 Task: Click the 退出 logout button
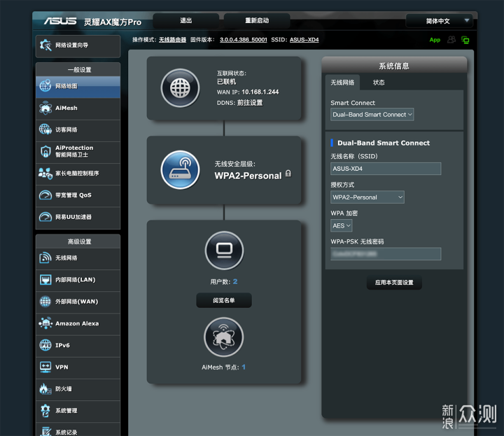[x=185, y=20]
